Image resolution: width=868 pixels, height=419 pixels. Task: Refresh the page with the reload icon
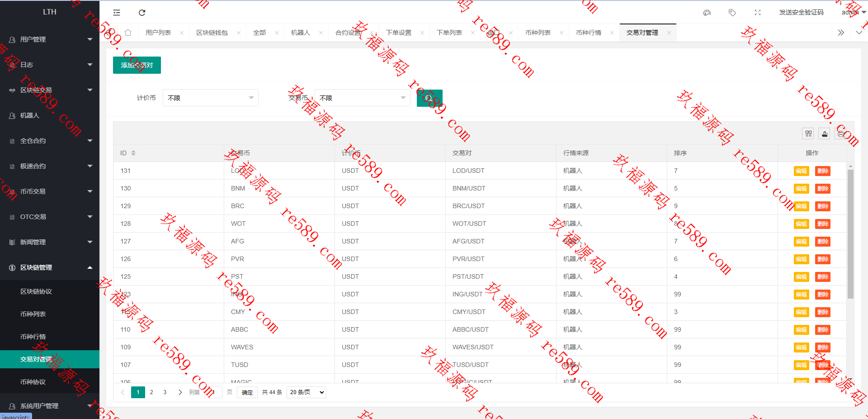pyautogui.click(x=142, y=13)
